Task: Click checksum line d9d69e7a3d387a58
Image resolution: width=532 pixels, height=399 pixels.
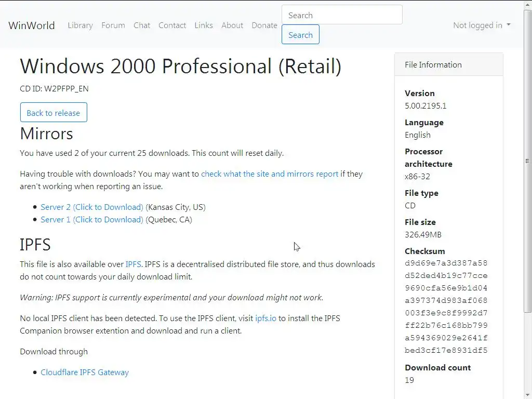Action: pos(446,263)
